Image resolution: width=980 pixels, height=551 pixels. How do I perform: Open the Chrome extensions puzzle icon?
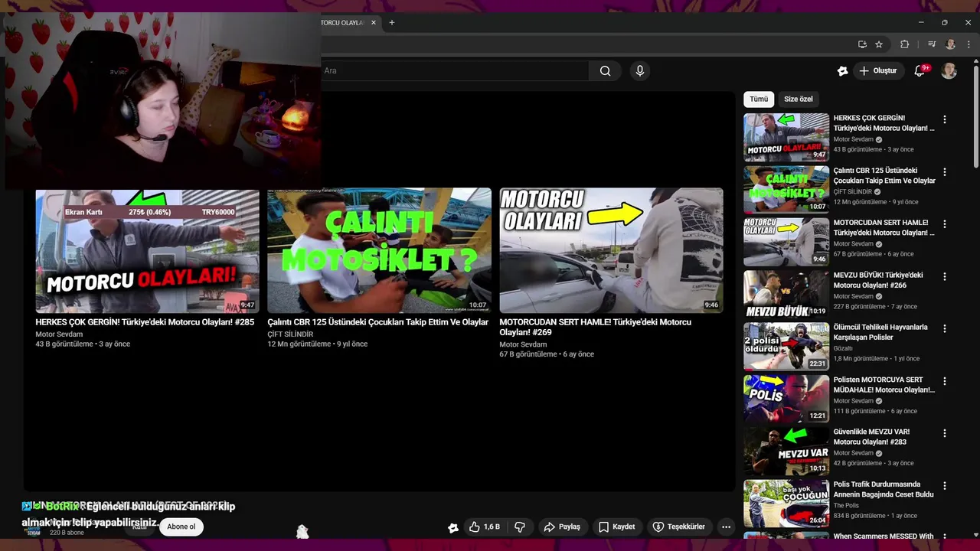[904, 44]
